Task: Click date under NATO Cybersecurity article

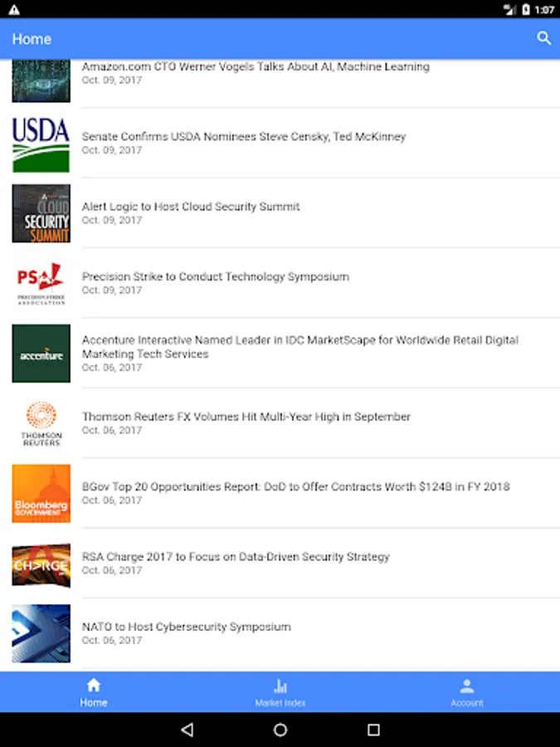Action: pyautogui.click(x=112, y=640)
